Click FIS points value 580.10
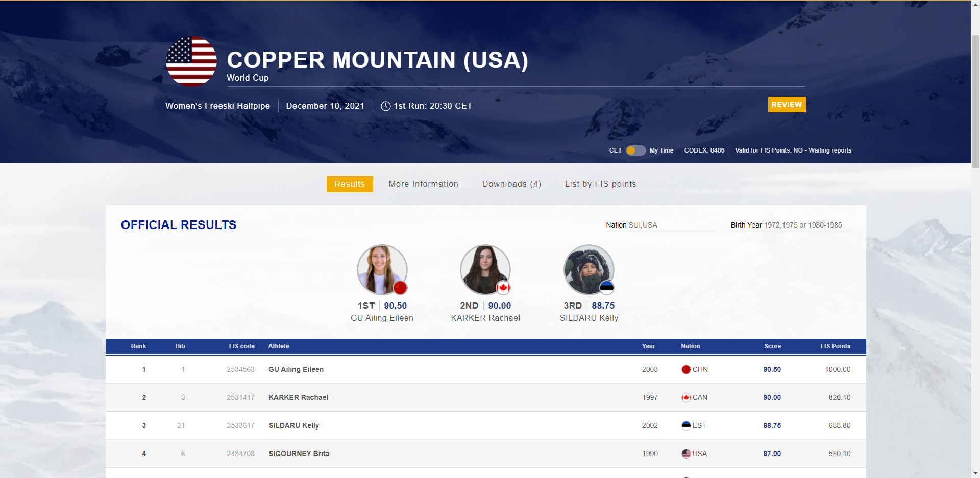The image size is (980, 478). click(x=840, y=454)
